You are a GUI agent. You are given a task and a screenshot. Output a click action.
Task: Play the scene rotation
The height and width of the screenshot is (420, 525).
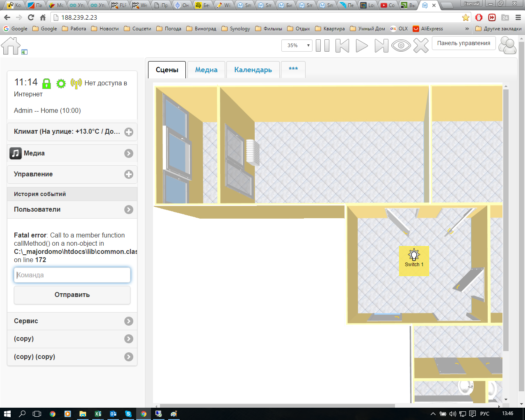click(x=361, y=46)
